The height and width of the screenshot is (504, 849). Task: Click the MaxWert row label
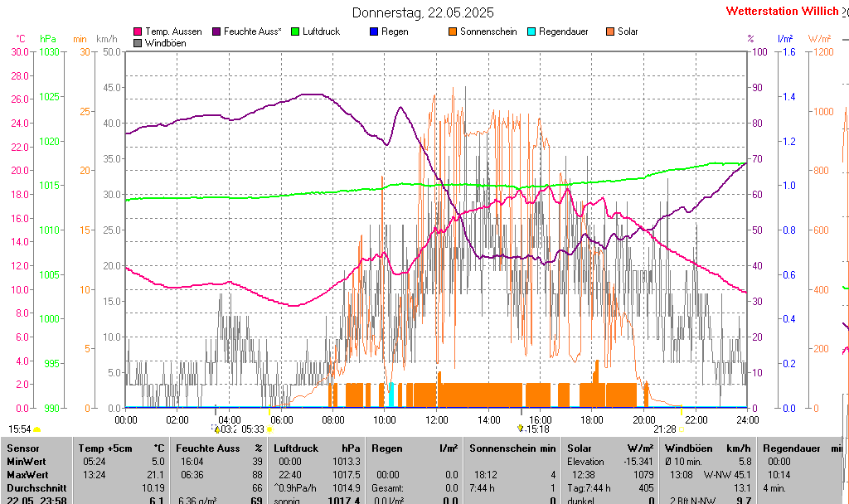pyautogui.click(x=27, y=475)
